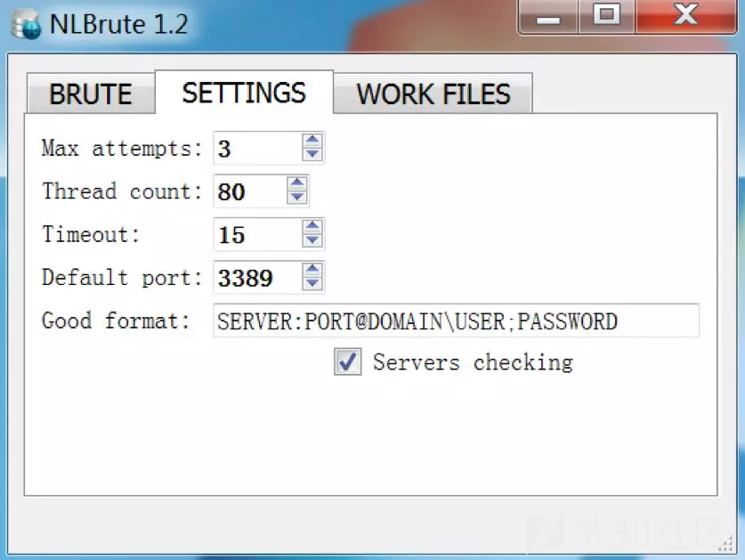Decrement the Timeout value down arrow
Viewport: 745px width, 560px height.
point(312,240)
